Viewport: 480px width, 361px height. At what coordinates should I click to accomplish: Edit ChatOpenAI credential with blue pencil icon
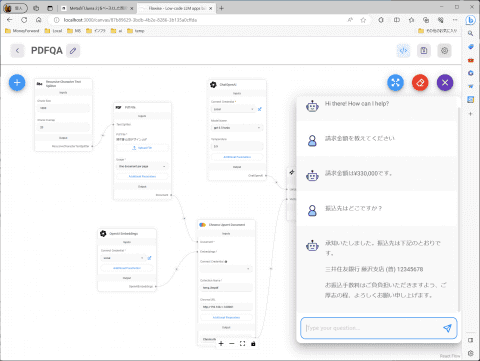click(260, 109)
